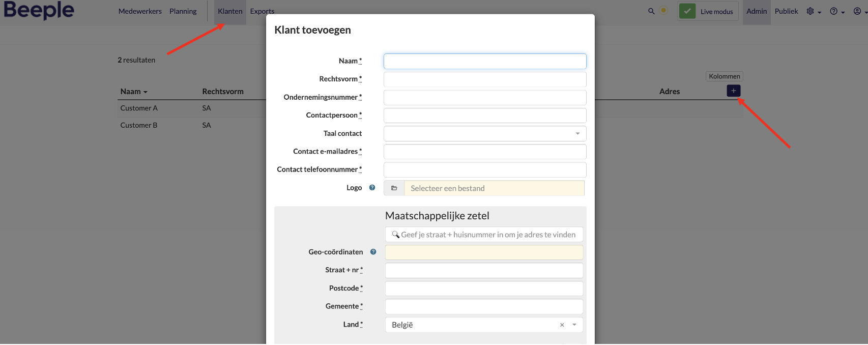
Task: Click the Geo-coördinaten help info icon
Action: click(x=373, y=252)
